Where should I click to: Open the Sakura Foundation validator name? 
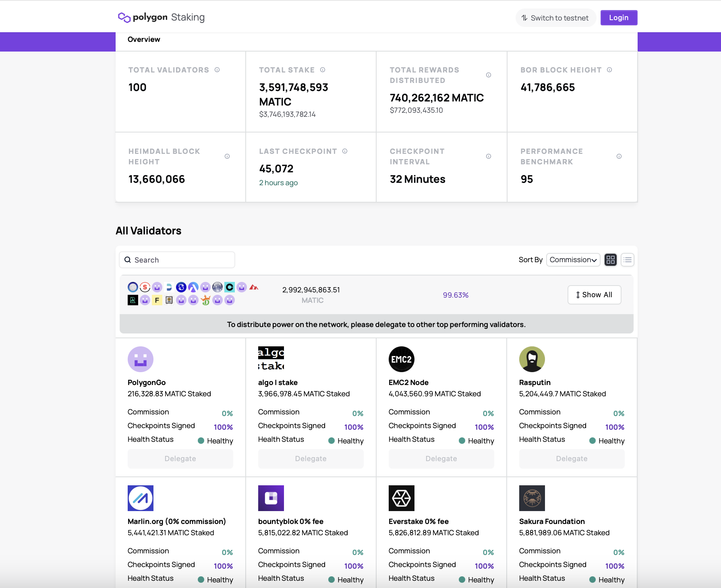tap(552, 522)
